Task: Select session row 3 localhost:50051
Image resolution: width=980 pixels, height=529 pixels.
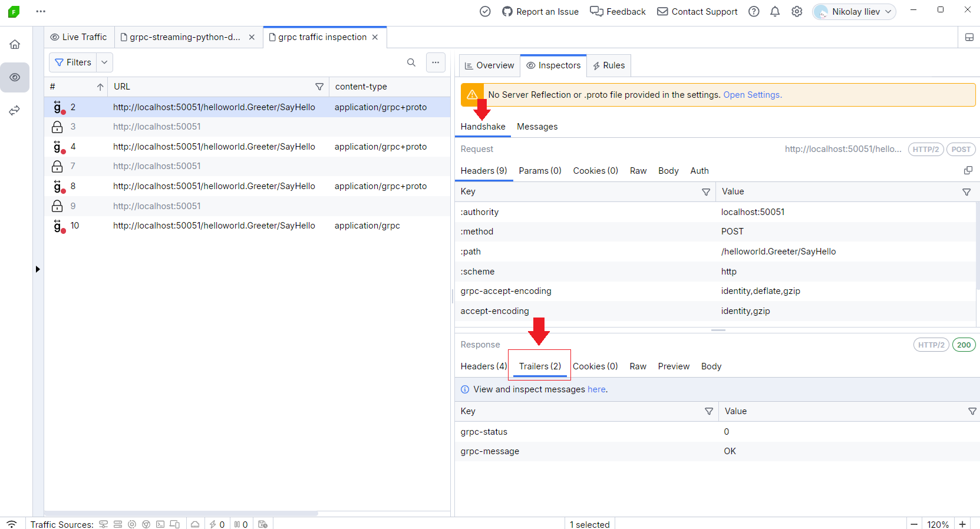Action: (x=248, y=127)
